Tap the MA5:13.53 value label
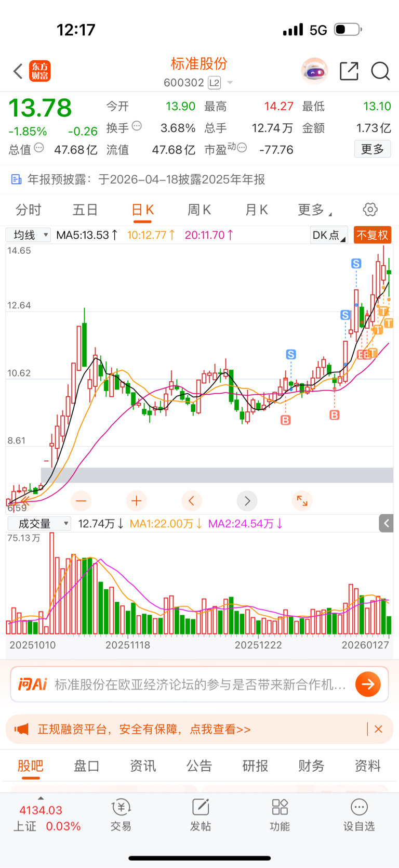The width and height of the screenshot is (399, 868). pyautogui.click(x=87, y=235)
